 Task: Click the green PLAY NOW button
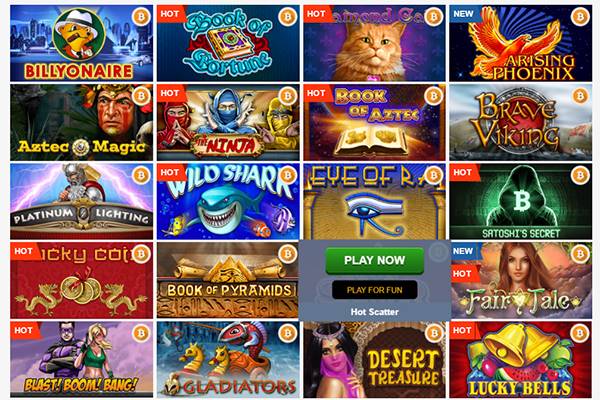click(x=375, y=260)
